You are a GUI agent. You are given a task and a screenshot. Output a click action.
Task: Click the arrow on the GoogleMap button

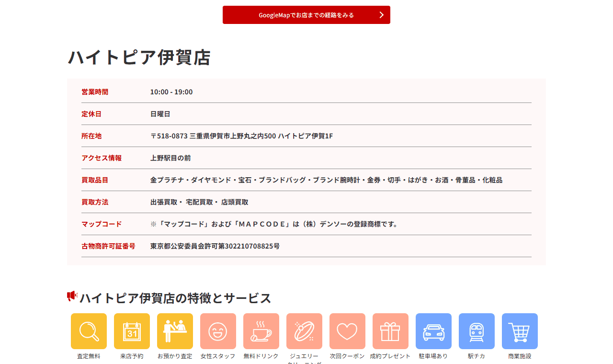point(382,15)
